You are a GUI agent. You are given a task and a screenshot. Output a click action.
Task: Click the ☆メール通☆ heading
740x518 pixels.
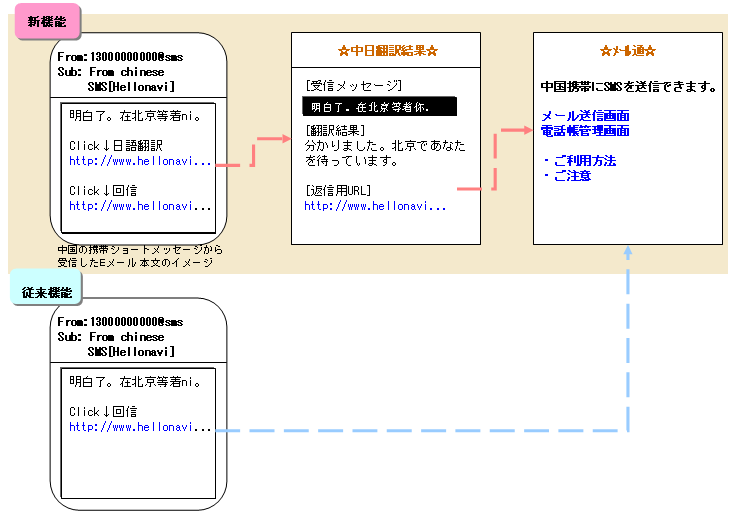pos(628,51)
